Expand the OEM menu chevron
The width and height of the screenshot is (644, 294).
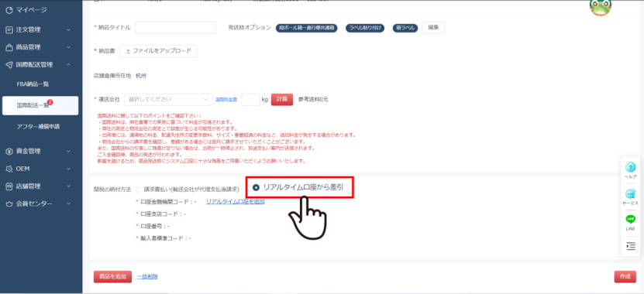click(68, 169)
